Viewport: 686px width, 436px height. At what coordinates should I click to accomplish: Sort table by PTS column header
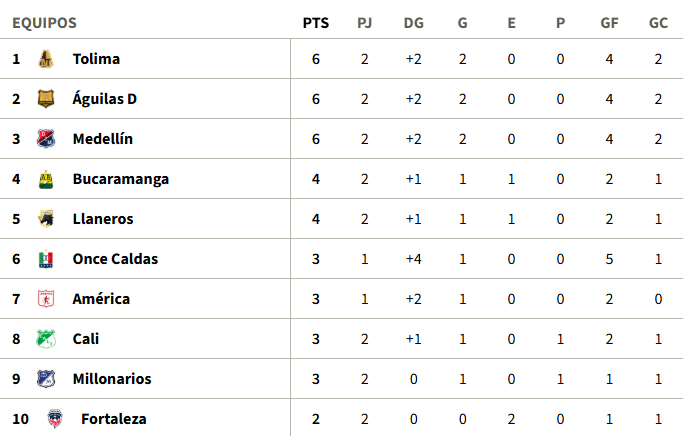point(316,23)
